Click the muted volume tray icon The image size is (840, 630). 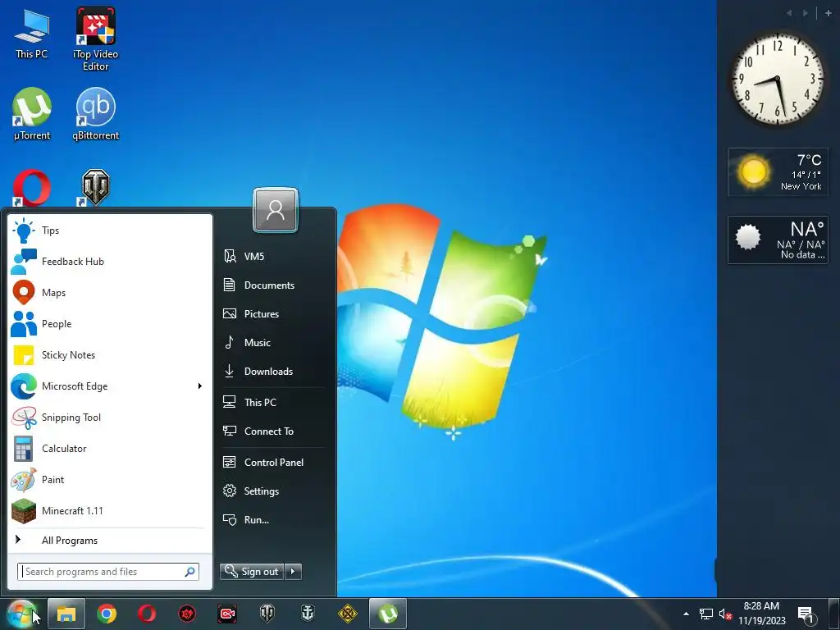point(725,614)
